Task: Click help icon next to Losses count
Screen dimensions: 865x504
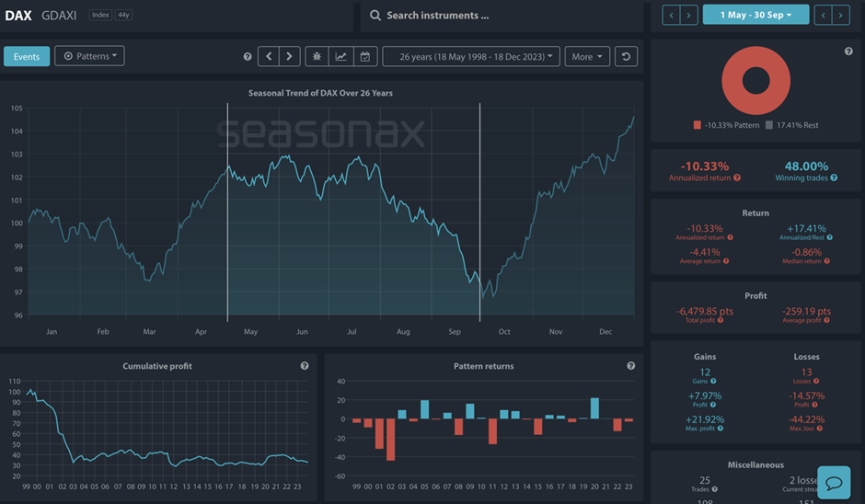Action: pyautogui.click(x=816, y=381)
